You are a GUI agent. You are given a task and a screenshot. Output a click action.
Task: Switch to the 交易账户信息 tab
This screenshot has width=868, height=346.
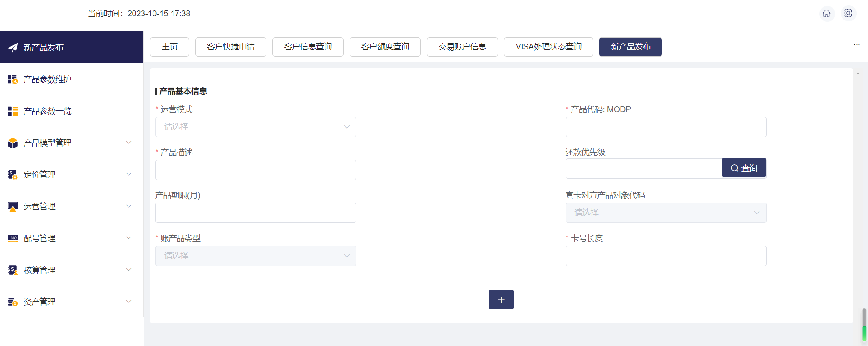point(462,47)
